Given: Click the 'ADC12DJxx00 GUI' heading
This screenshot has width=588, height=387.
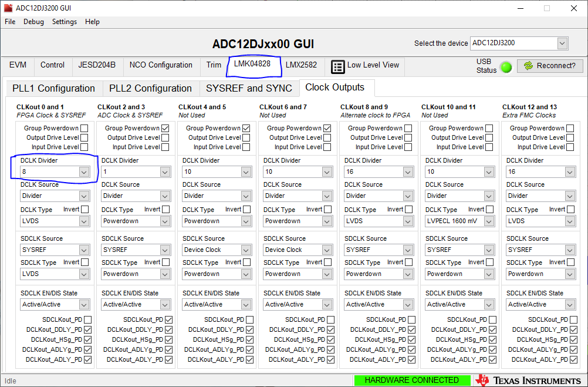Looking at the screenshot, I should [263, 44].
